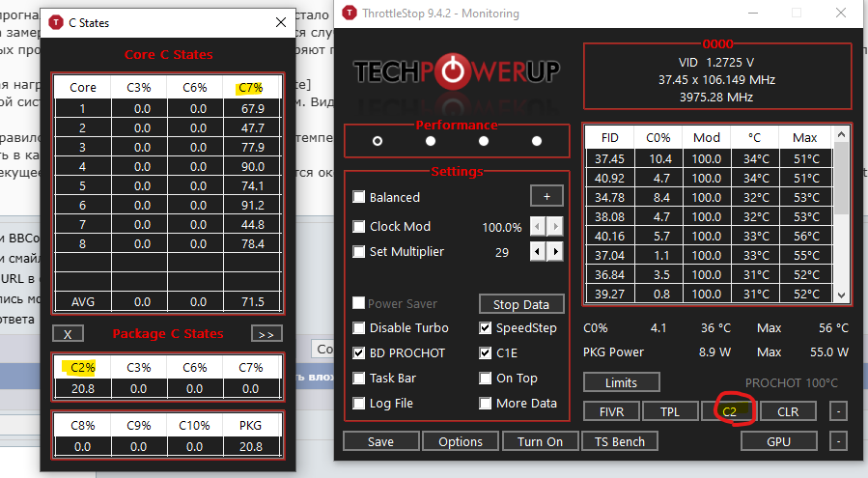The image size is (868, 478).
Task: Decrease Set Multiplier with left arrow
Action: click(x=538, y=251)
